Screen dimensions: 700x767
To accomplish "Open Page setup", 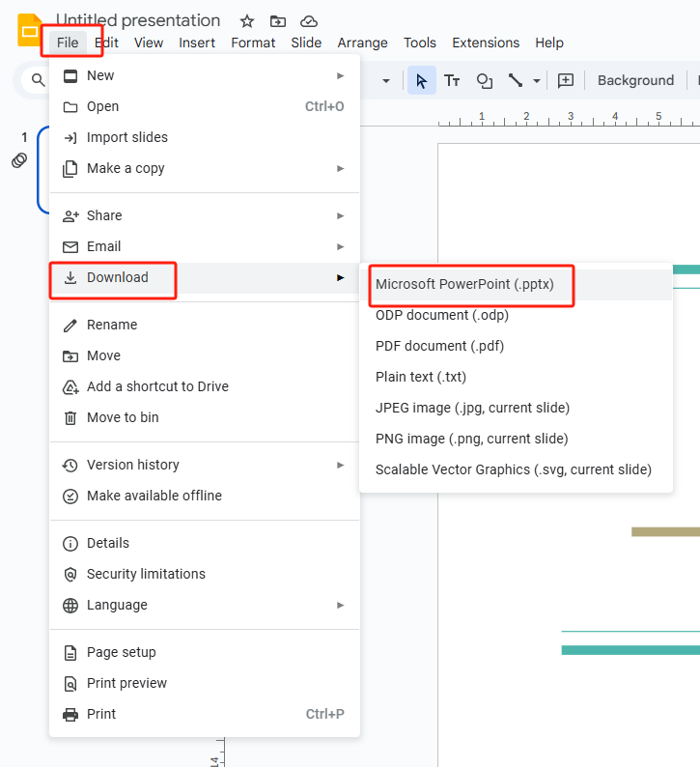I will 205,652.
